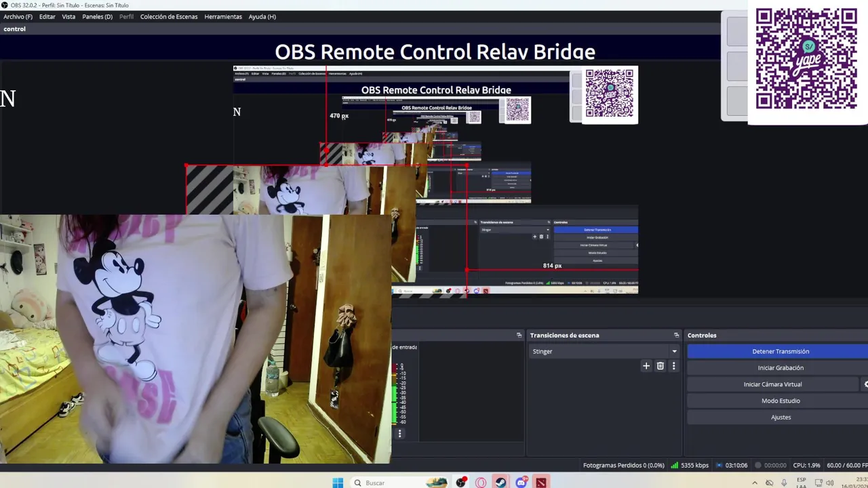Open Steam from taskbar
The image size is (868, 488).
pos(500,483)
